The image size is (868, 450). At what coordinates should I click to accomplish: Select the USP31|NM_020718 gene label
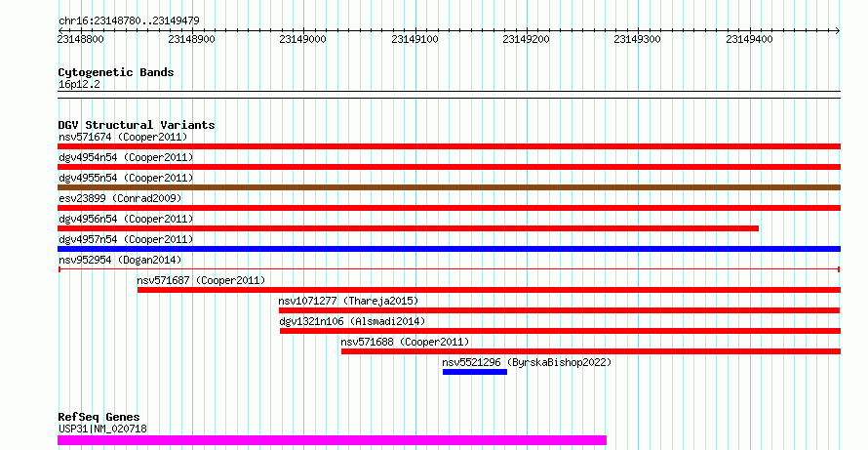click(102, 429)
